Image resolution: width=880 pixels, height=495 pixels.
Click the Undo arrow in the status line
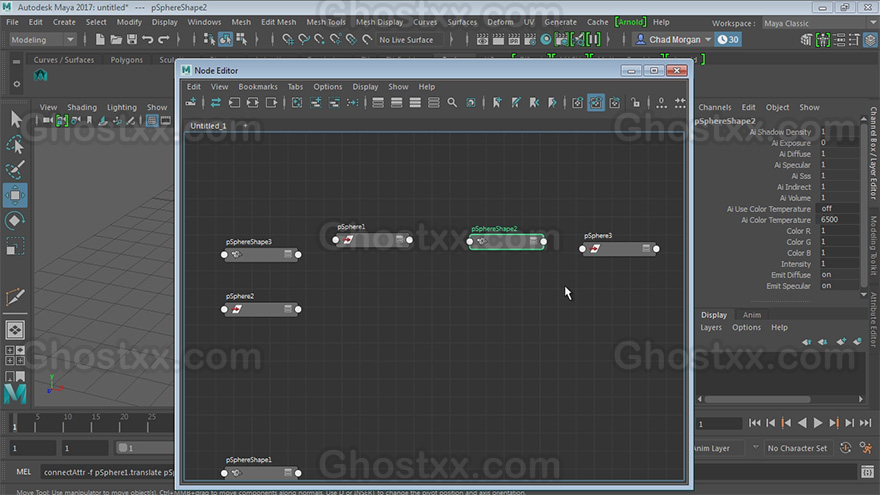(x=148, y=39)
